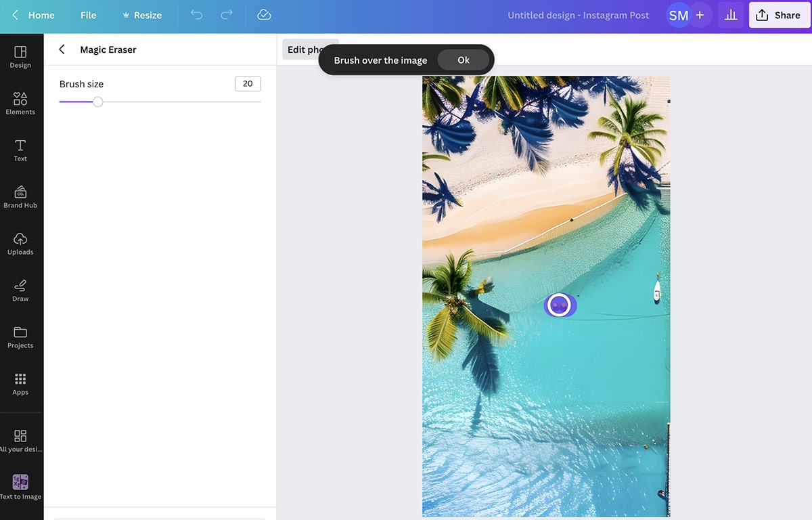812x520 pixels.
Task: Click the Share button
Action: (778, 15)
